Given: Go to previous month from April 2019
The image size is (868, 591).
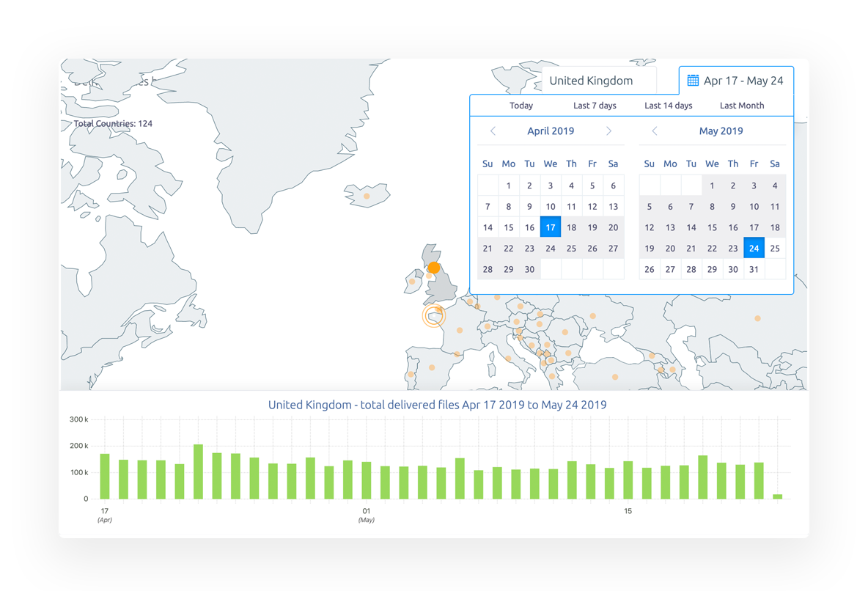Looking at the screenshot, I should [493, 131].
